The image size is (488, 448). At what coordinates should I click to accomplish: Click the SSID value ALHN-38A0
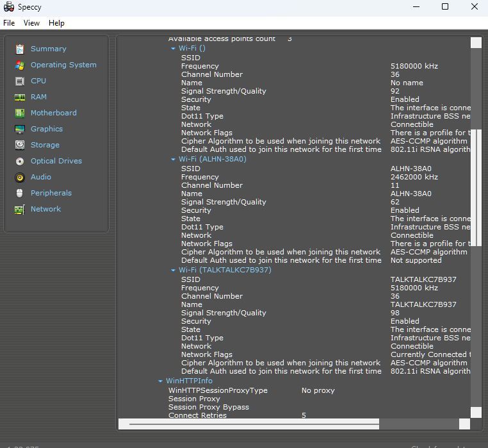point(411,169)
